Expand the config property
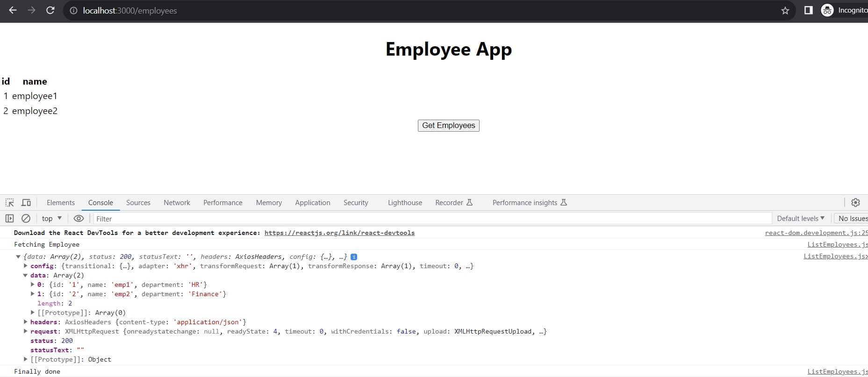 pyautogui.click(x=26, y=266)
